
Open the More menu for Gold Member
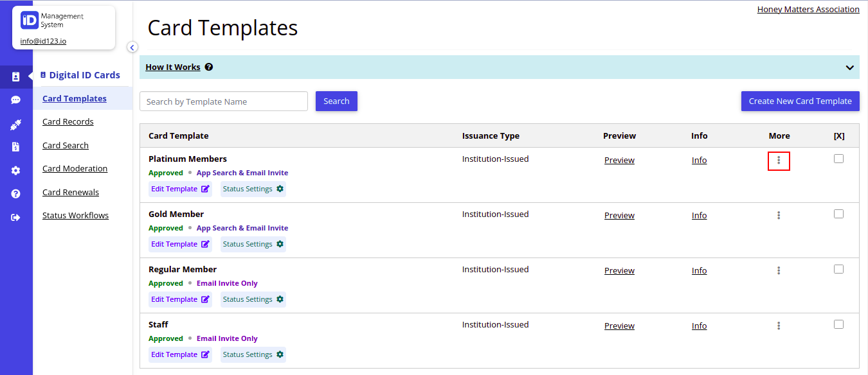779,215
